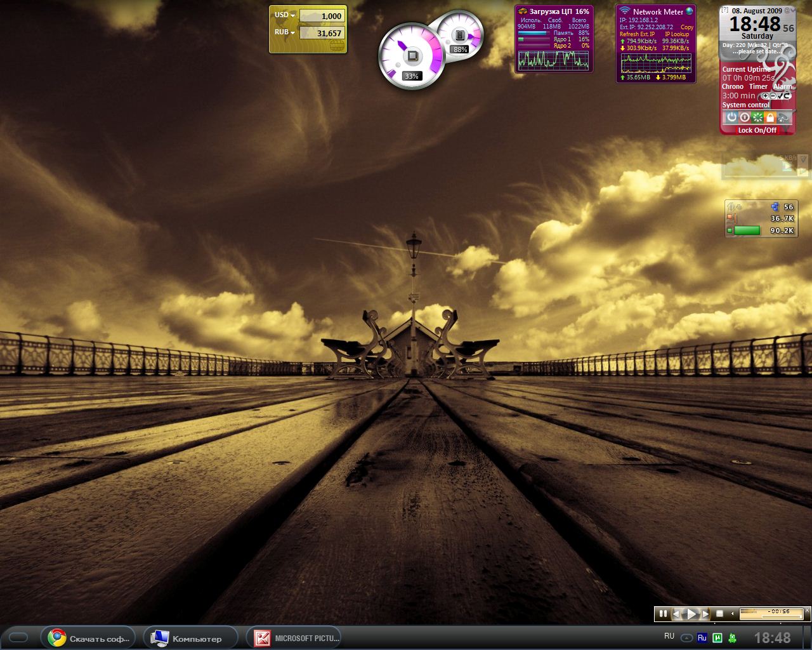Decrease timer with the minus icon
The image size is (812, 650).
[x=773, y=96]
